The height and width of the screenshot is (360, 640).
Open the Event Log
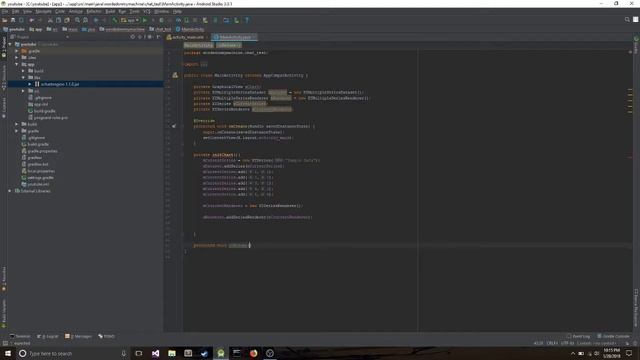click(x=579, y=336)
